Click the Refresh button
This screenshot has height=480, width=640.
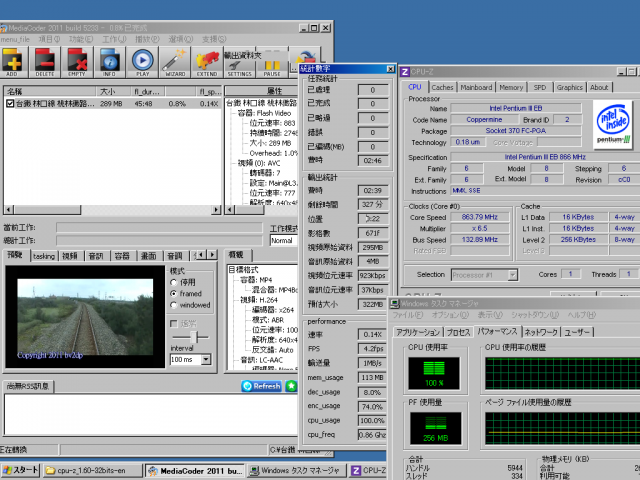pyautogui.click(x=261, y=386)
